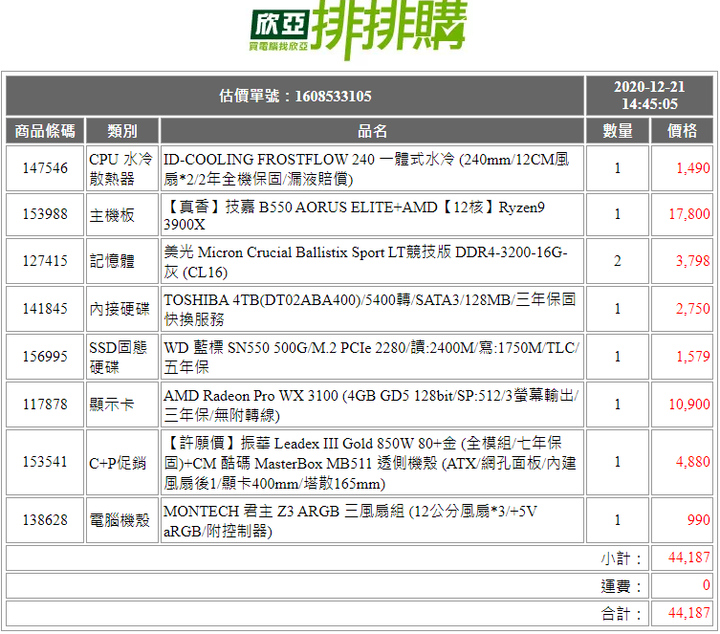Click the SSD固態硬碟 category cell

coord(122,357)
